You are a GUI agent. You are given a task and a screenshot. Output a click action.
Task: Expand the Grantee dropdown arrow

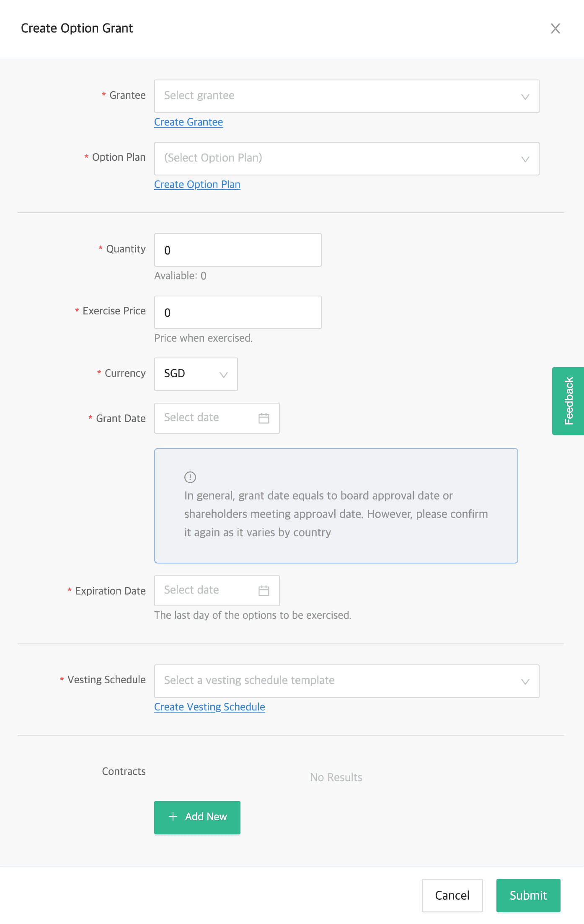coord(525,97)
